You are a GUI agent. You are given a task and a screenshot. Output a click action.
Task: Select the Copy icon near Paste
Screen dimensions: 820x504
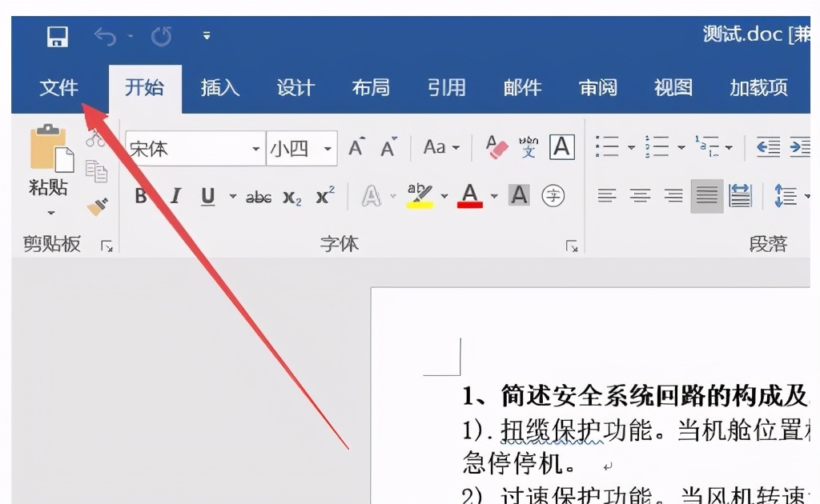click(x=98, y=170)
